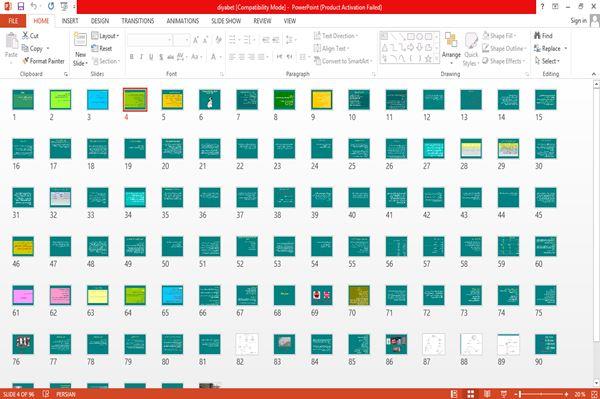Toggle Bold formatting
Image resolution: width=600 pixels, height=399 pixels.
pyautogui.click(x=132, y=57)
